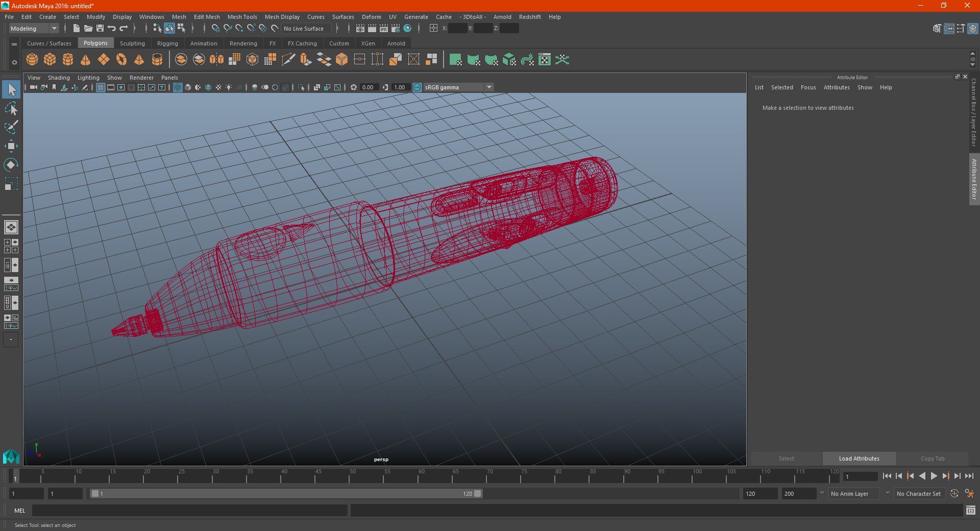Click the IPR render icon

[384, 29]
